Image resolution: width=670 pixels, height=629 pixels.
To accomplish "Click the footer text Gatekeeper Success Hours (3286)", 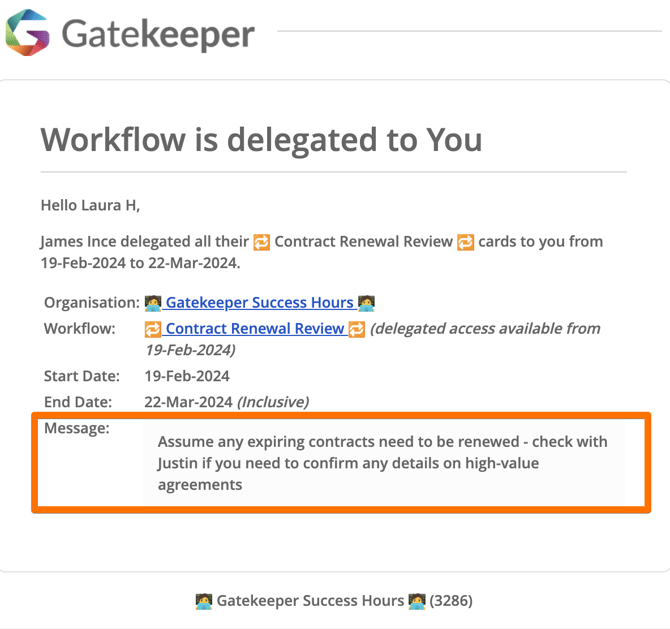I will pyautogui.click(x=334, y=601).
